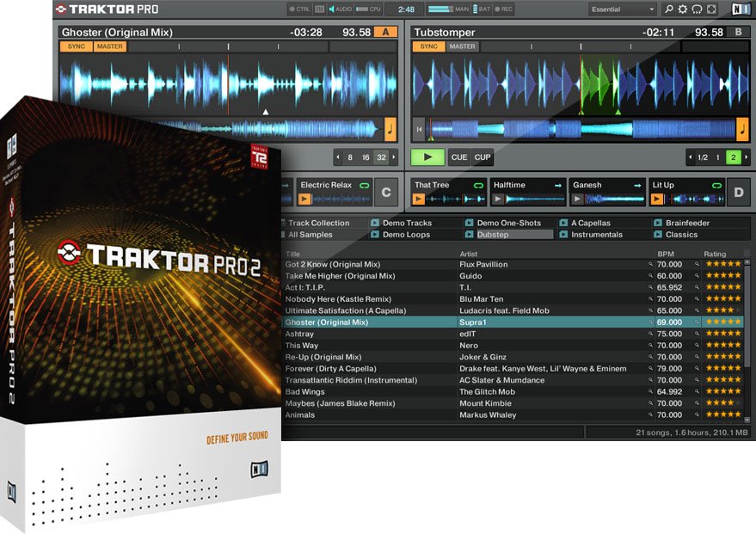Open the Preferences gear icon

pyautogui.click(x=683, y=9)
